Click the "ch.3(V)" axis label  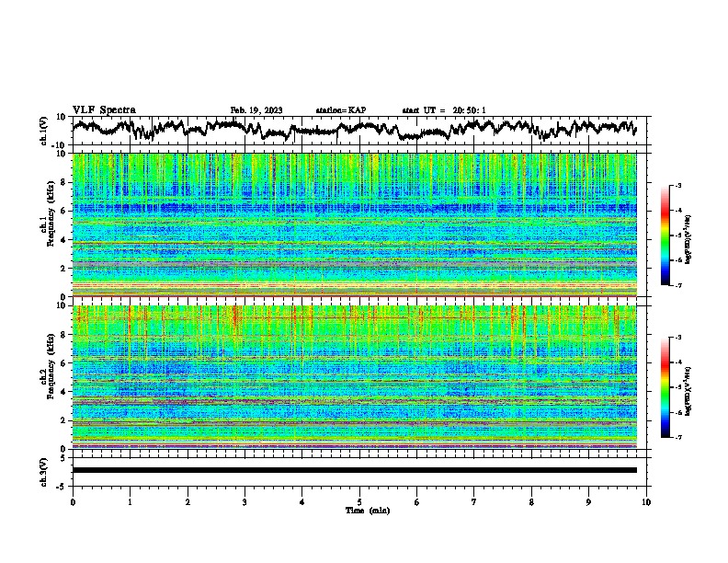pos(44,472)
